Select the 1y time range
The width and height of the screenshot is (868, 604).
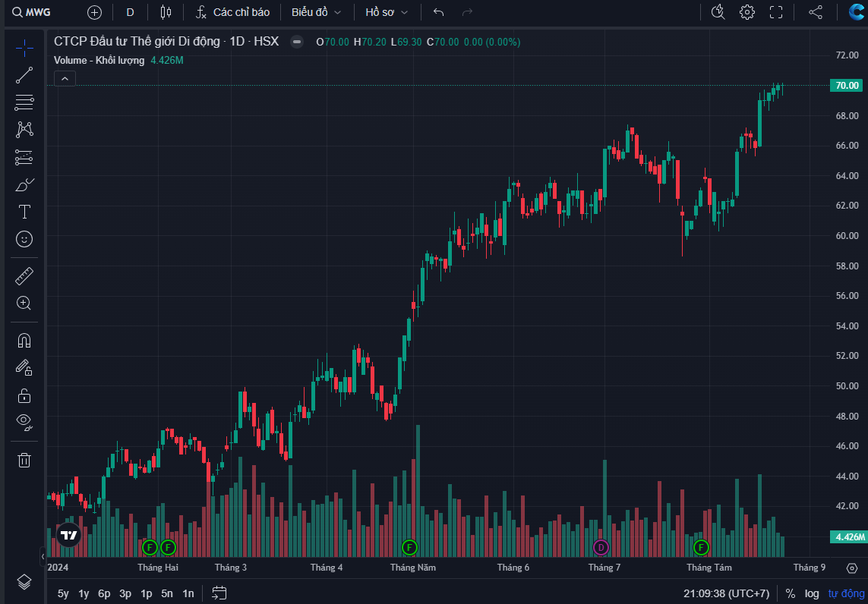tap(84, 593)
